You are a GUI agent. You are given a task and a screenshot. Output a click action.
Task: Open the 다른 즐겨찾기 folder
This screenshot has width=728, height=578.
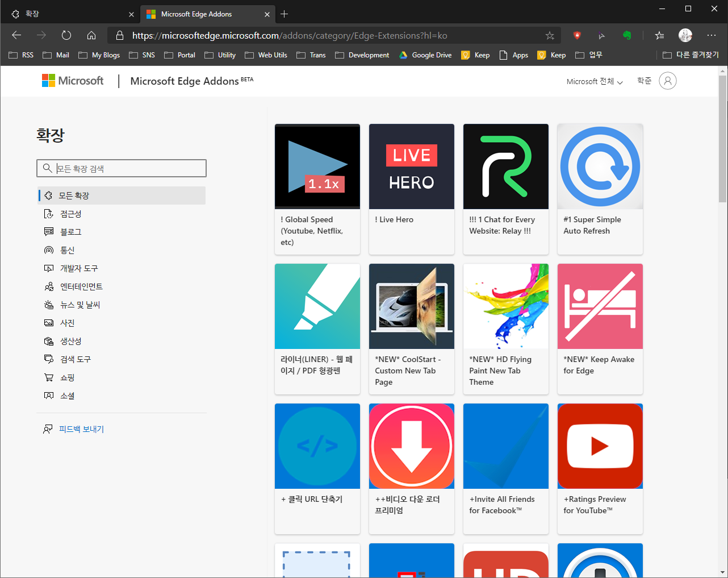691,55
